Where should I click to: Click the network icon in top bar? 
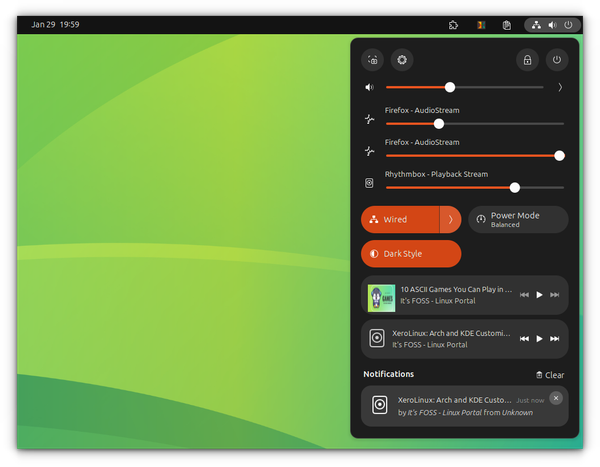point(536,25)
